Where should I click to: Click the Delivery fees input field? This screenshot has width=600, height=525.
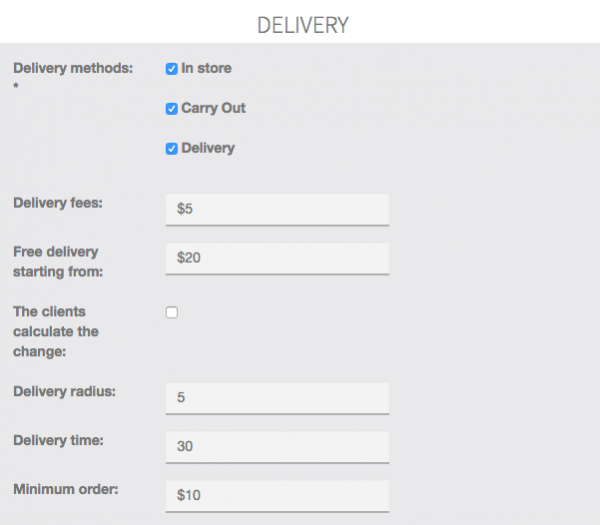pyautogui.click(x=277, y=209)
